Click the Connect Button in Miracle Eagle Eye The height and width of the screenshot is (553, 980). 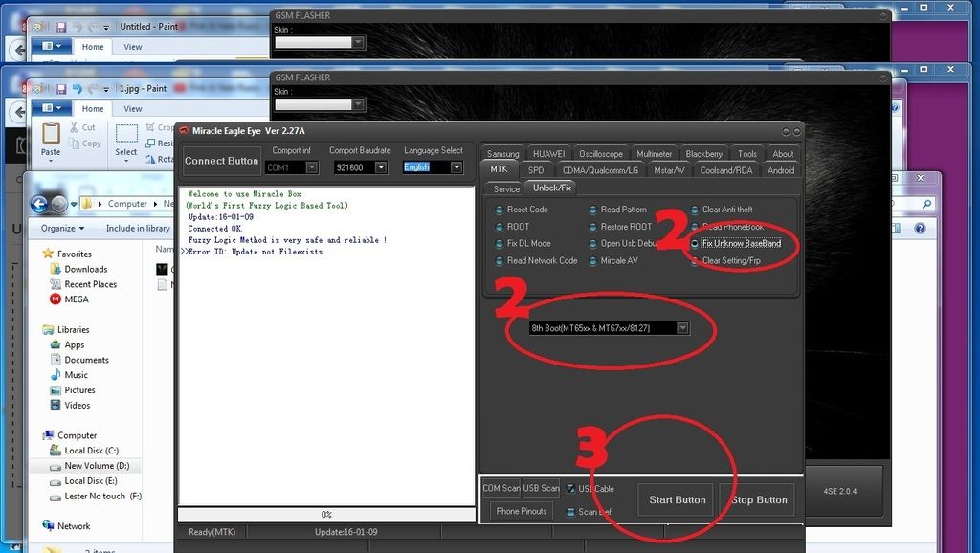coord(221,161)
